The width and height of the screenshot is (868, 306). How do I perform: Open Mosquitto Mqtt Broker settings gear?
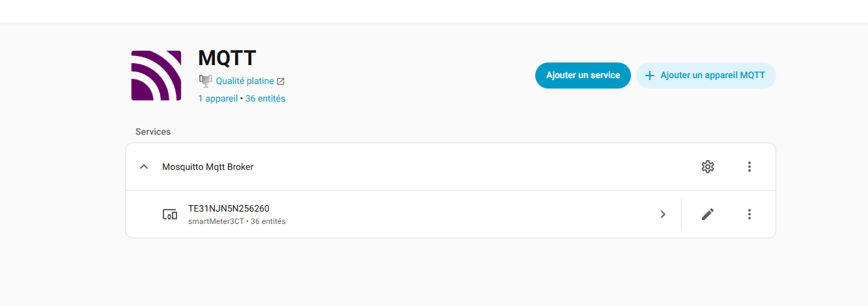click(x=708, y=167)
